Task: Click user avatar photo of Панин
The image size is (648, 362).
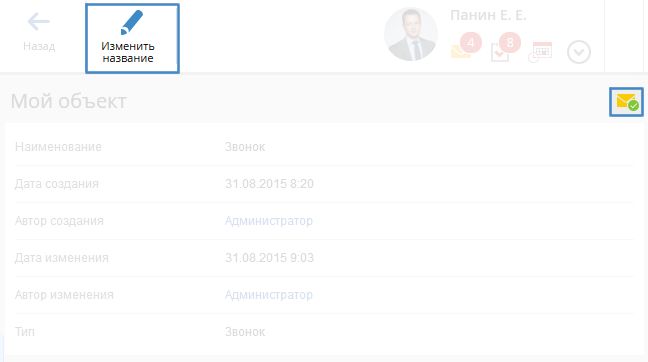Action: 411,35
